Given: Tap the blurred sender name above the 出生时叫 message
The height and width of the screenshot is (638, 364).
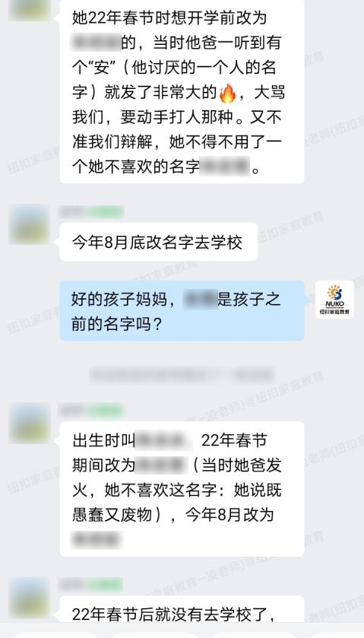Looking at the screenshot, I should (91, 410).
